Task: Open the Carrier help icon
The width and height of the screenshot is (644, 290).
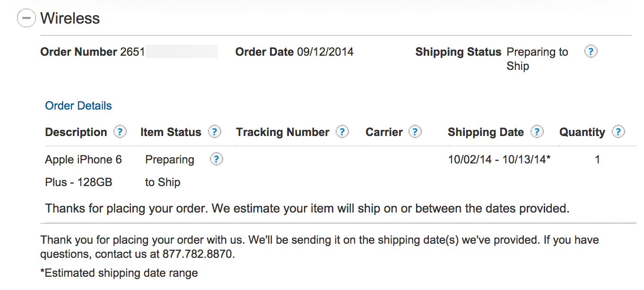Action: pyautogui.click(x=415, y=132)
